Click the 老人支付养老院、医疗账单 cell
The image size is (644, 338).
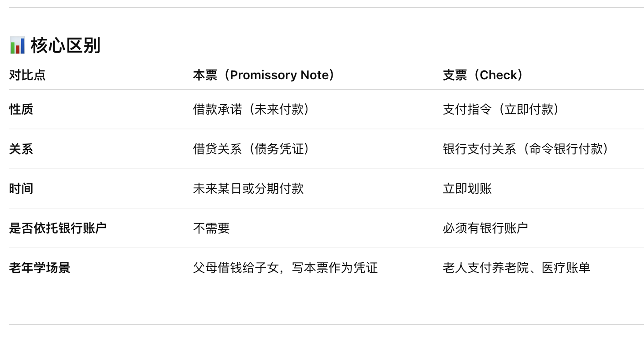(x=516, y=268)
